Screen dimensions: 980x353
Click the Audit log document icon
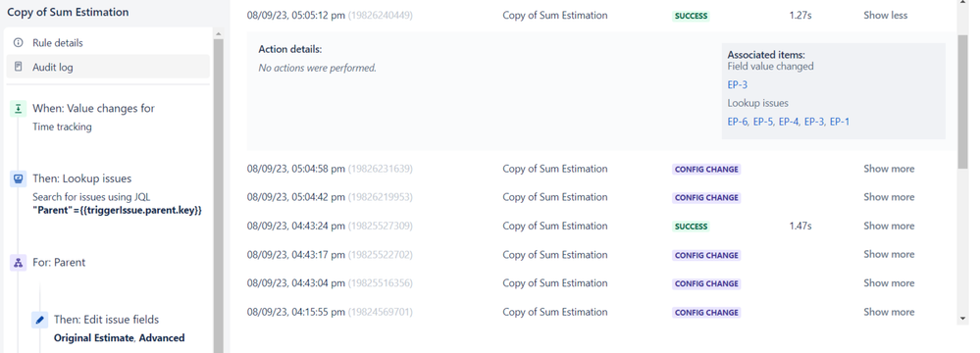(18, 67)
